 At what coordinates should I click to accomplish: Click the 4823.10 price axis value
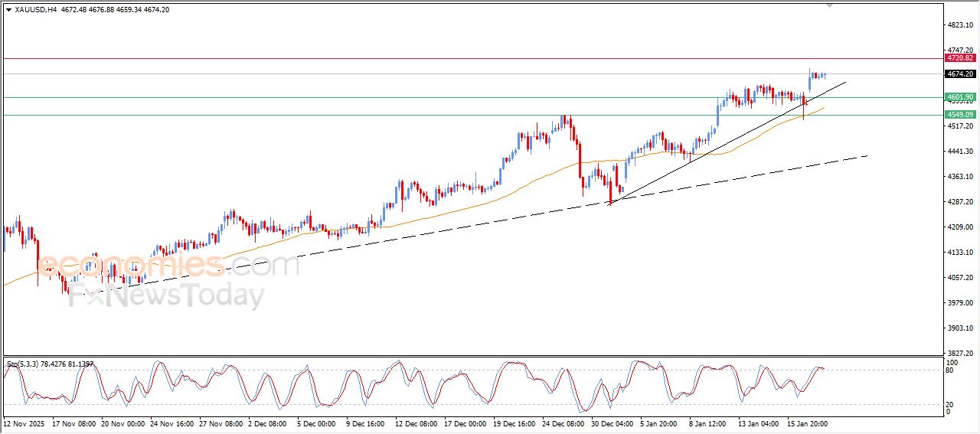tap(959, 25)
